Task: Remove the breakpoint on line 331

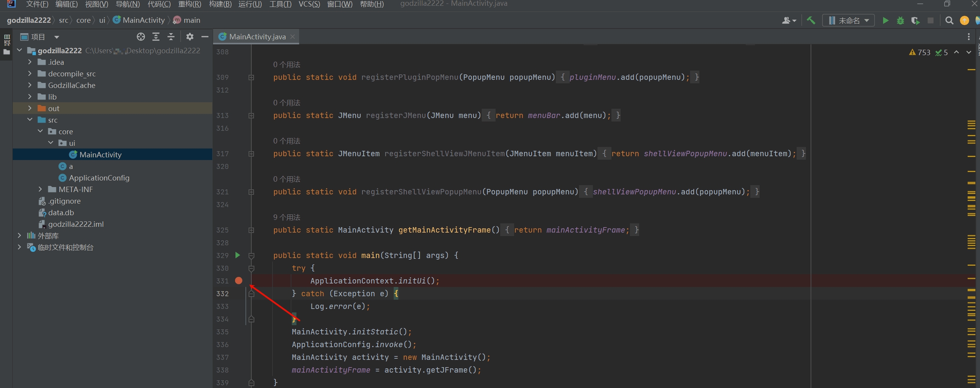Action: pos(239,281)
